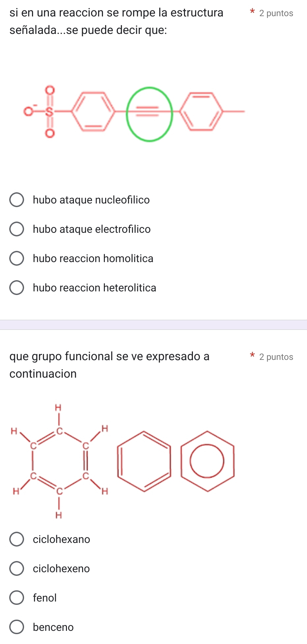The height and width of the screenshot is (644, 307).
Task: Select the "hubo ataque nucleofilico" option
Action: click(16, 200)
